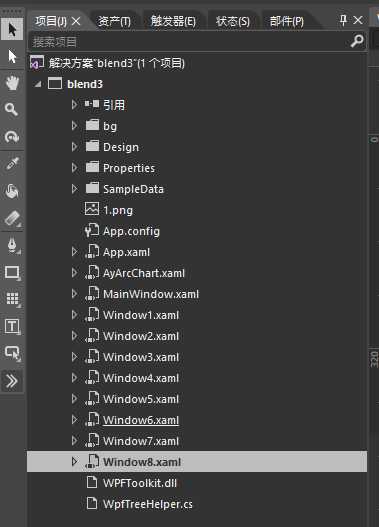Select the Design folder name

[121, 147]
